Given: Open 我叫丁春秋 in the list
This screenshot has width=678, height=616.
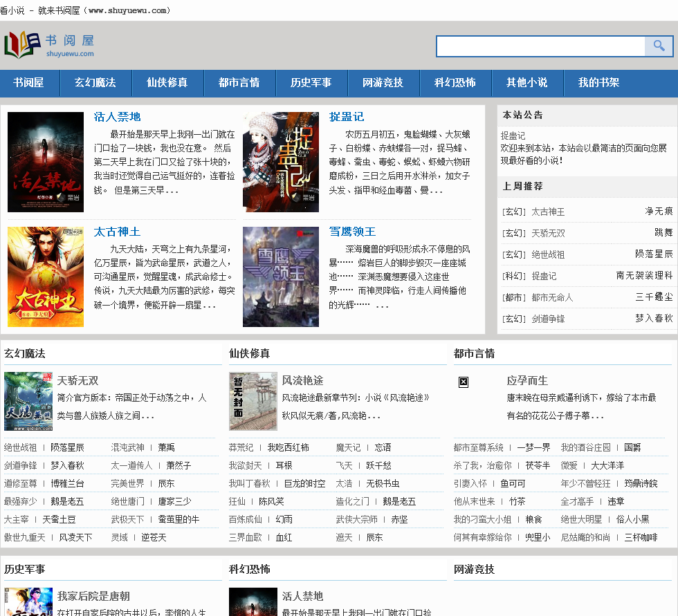Looking at the screenshot, I should pos(250,483).
